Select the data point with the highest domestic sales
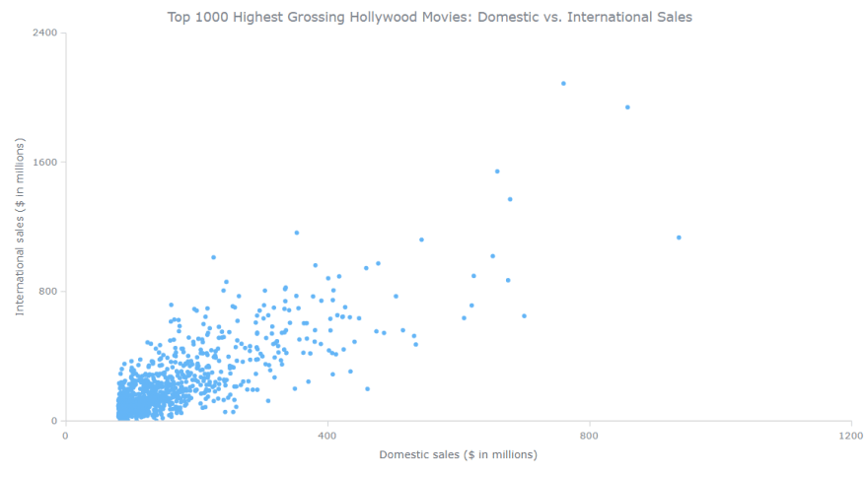The height and width of the screenshot is (477, 868). click(679, 238)
